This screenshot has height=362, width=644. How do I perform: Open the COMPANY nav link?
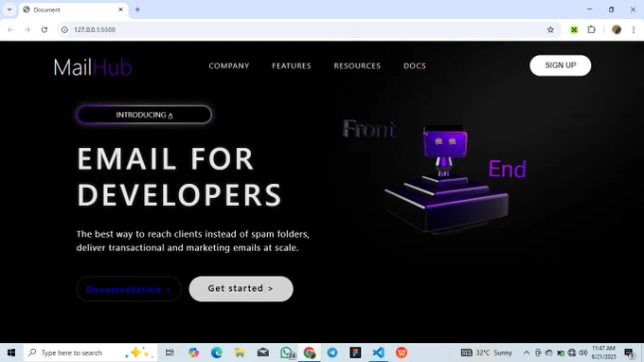(229, 65)
